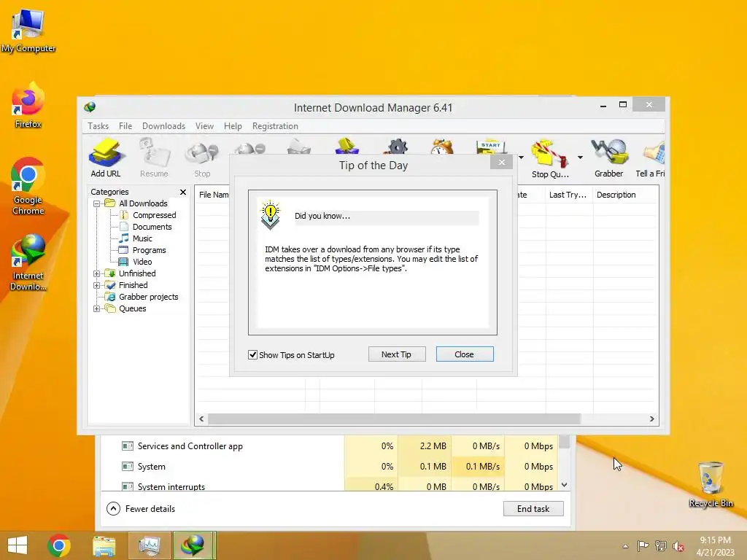Select the Compressed category
The image size is (747, 560).
[x=154, y=215]
